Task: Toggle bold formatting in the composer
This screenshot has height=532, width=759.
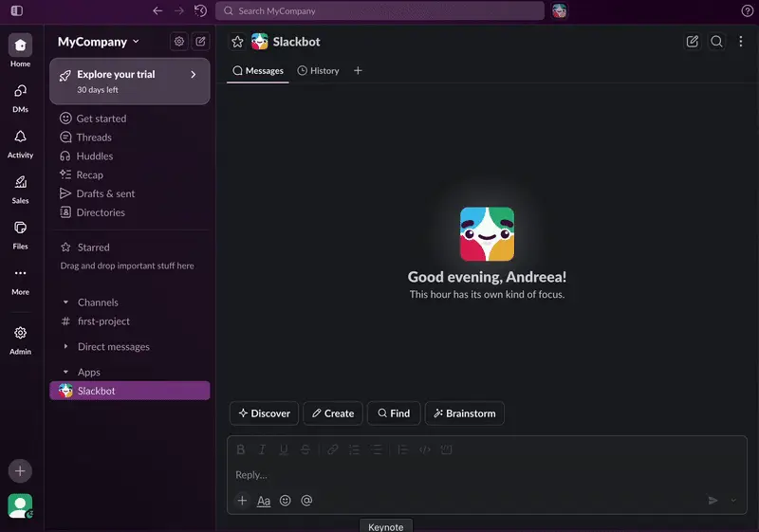Action: click(x=241, y=449)
